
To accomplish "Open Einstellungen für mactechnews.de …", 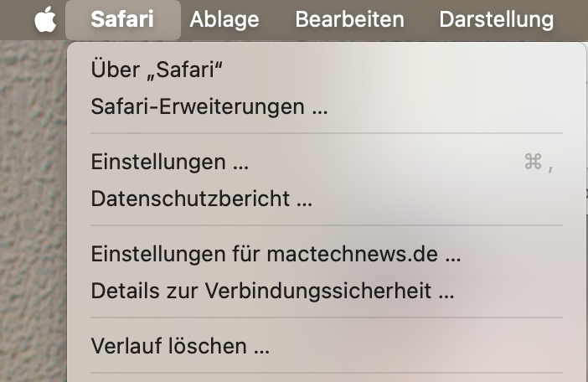I will 327,254.
